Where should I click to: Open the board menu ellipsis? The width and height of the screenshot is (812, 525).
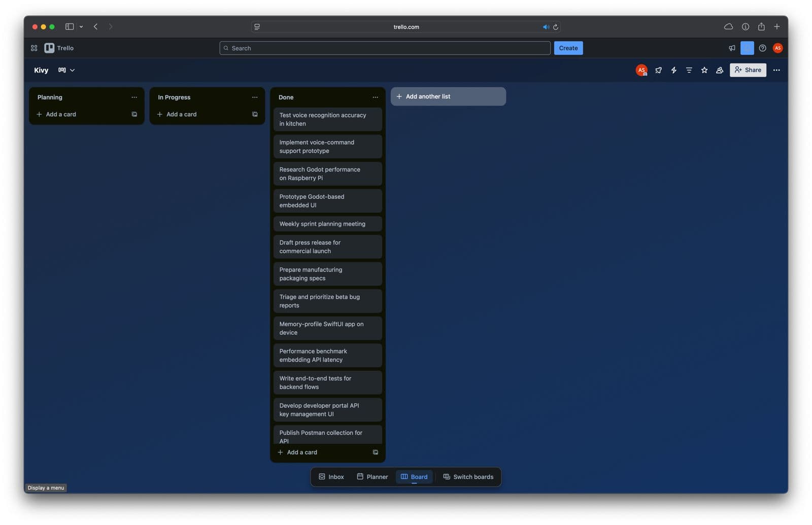click(x=776, y=70)
